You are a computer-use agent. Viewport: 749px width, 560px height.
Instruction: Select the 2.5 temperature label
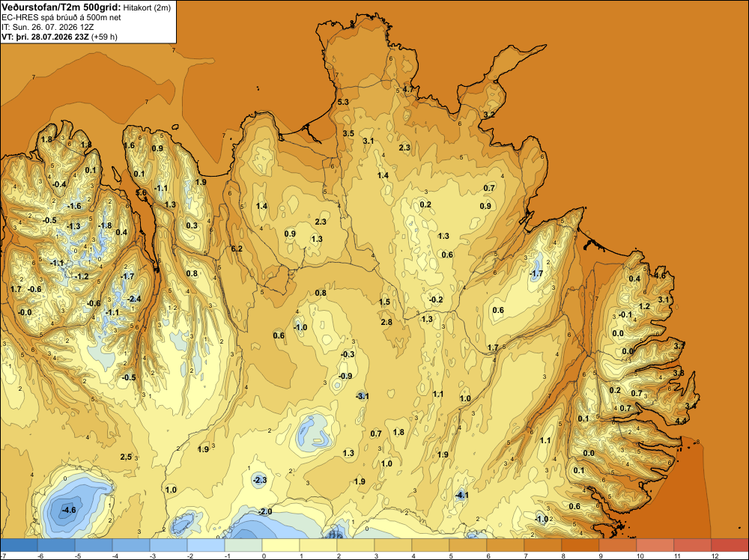(x=126, y=457)
